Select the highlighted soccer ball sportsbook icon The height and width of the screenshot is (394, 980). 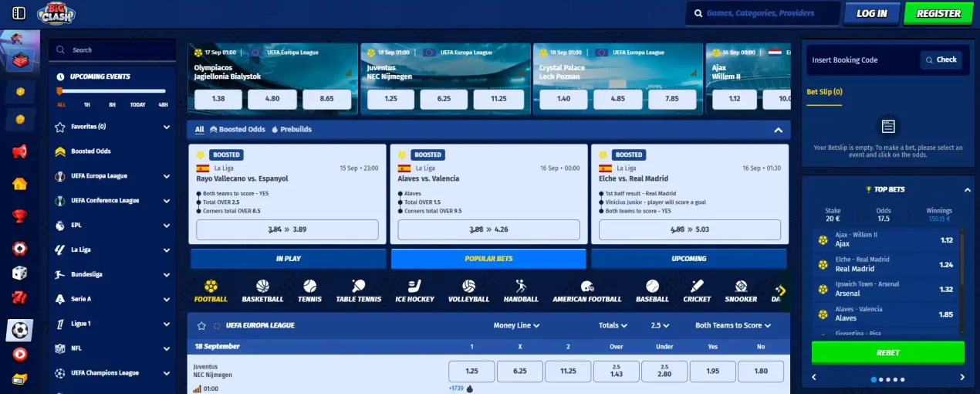20,331
